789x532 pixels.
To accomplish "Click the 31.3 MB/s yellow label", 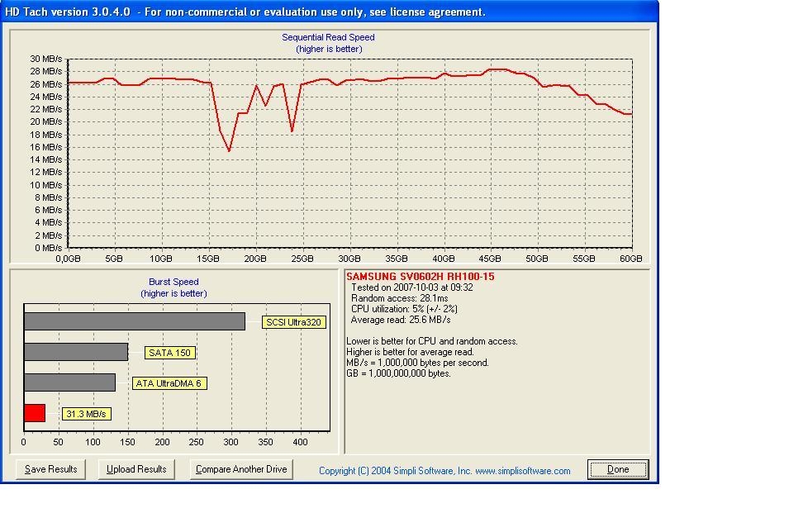I will (x=86, y=414).
